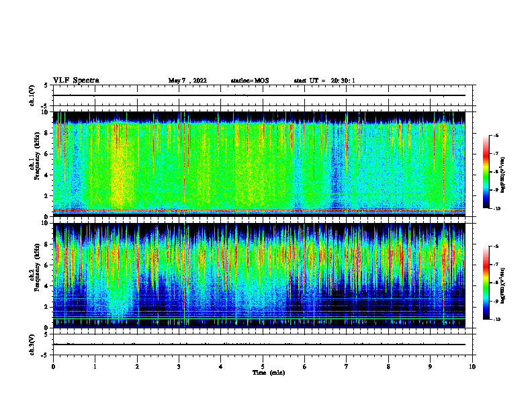
Task: Click the 'station=MOS' header text
Action: 250,81
